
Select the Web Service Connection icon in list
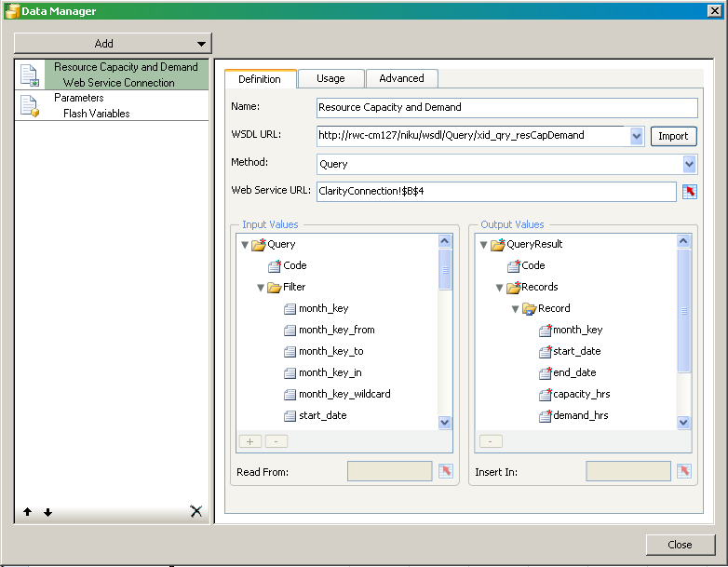tap(29, 74)
